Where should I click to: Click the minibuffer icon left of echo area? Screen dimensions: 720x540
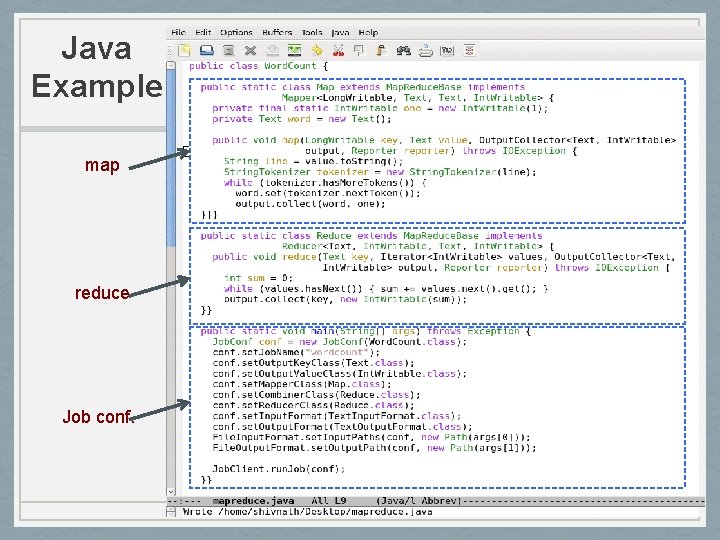171,512
